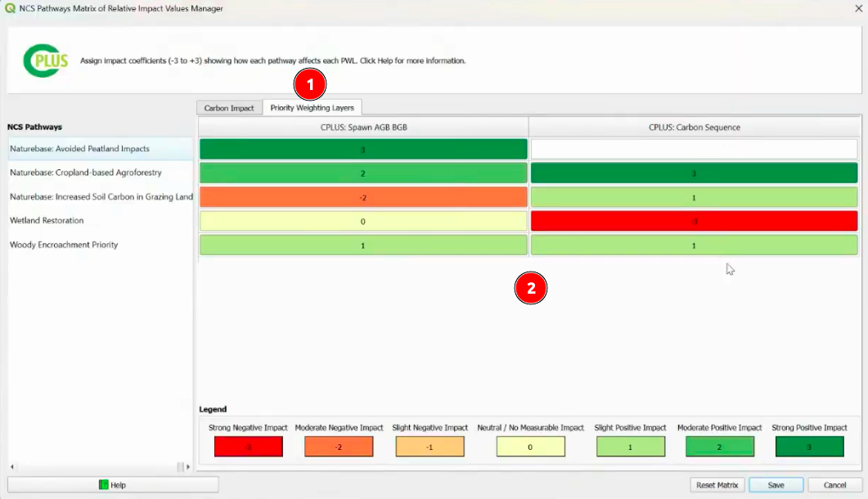
Task: Save the matrix values
Action: [775, 484]
